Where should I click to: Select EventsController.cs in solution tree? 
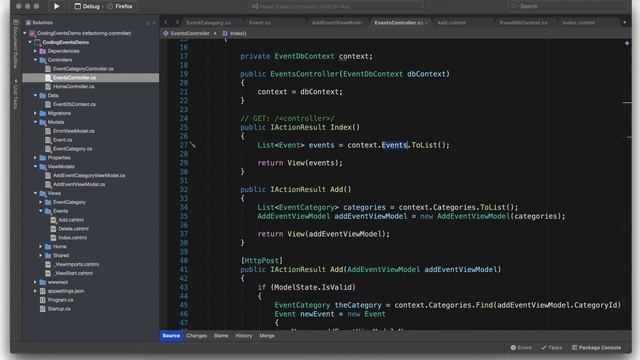click(x=91, y=78)
